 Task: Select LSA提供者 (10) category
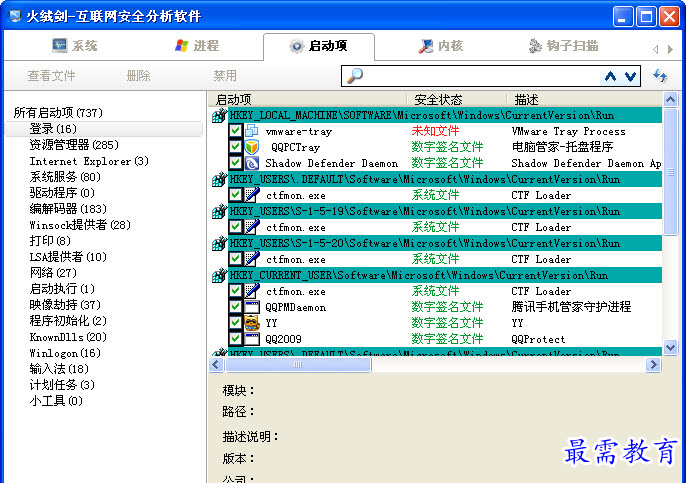click(68, 257)
